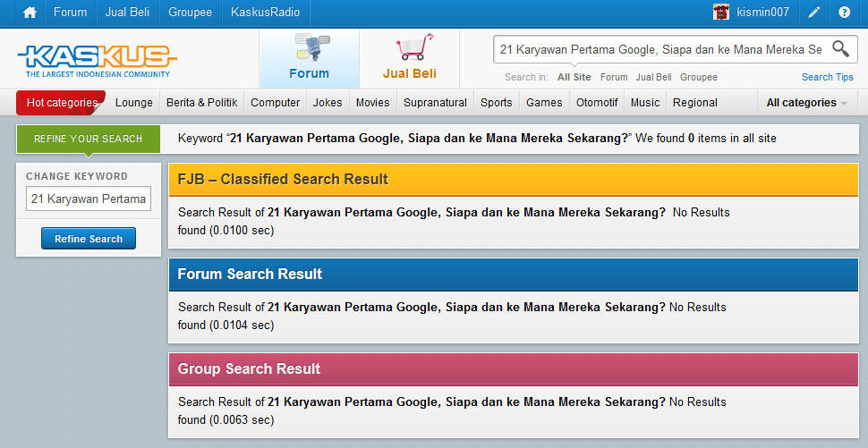Open Movies category

coord(372,103)
